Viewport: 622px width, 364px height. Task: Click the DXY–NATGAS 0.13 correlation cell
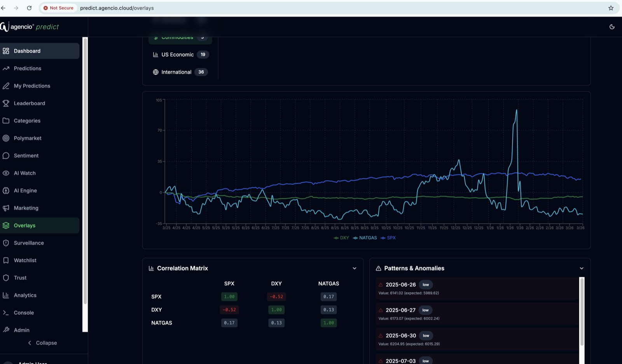coord(328,310)
